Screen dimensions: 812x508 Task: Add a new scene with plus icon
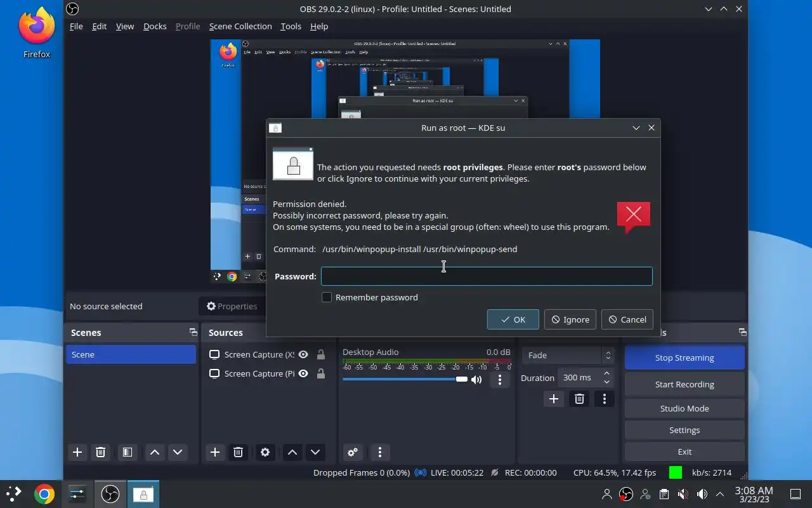(x=77, y=452)
